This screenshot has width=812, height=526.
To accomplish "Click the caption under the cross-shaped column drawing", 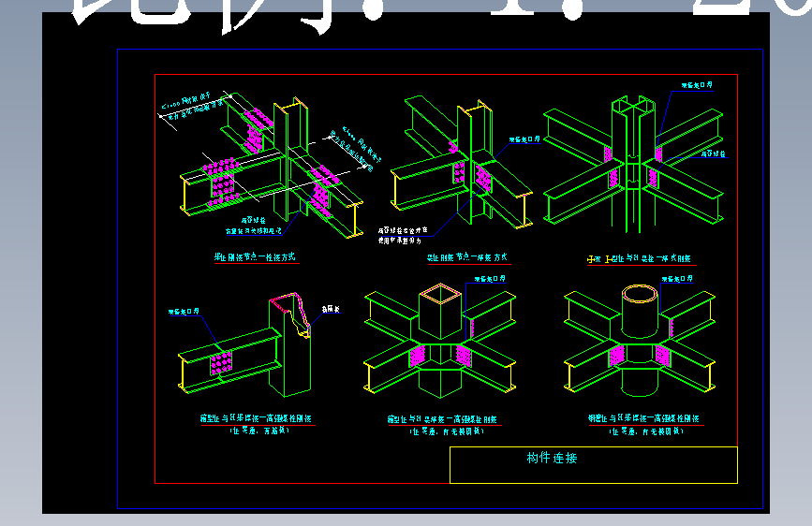I will [639, 258].
